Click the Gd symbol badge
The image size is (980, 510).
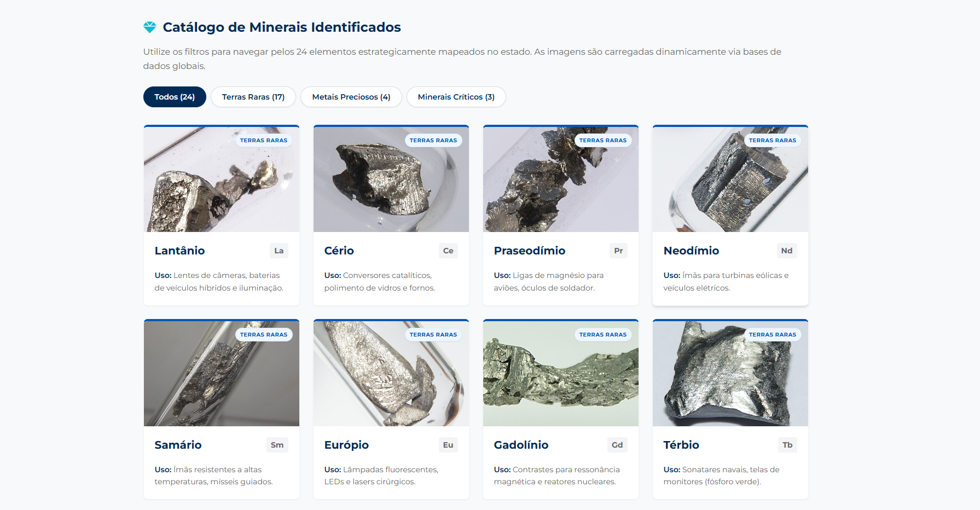pos(617,445)
